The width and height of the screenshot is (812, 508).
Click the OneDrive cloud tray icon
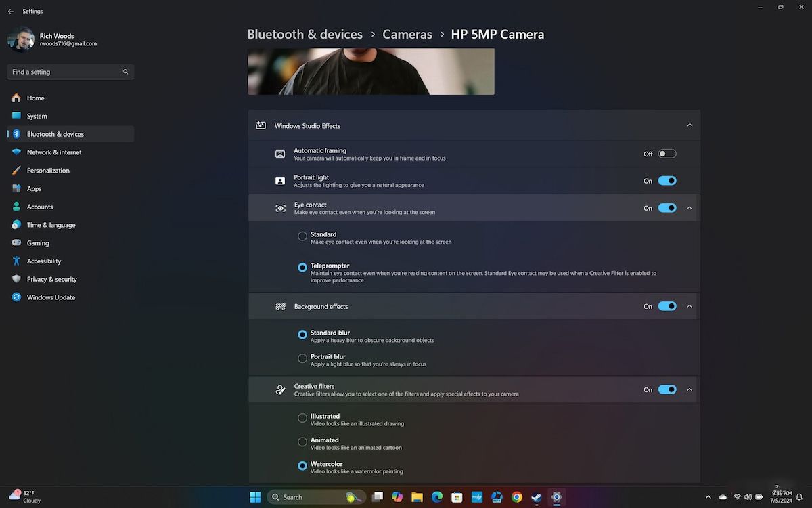723,497
